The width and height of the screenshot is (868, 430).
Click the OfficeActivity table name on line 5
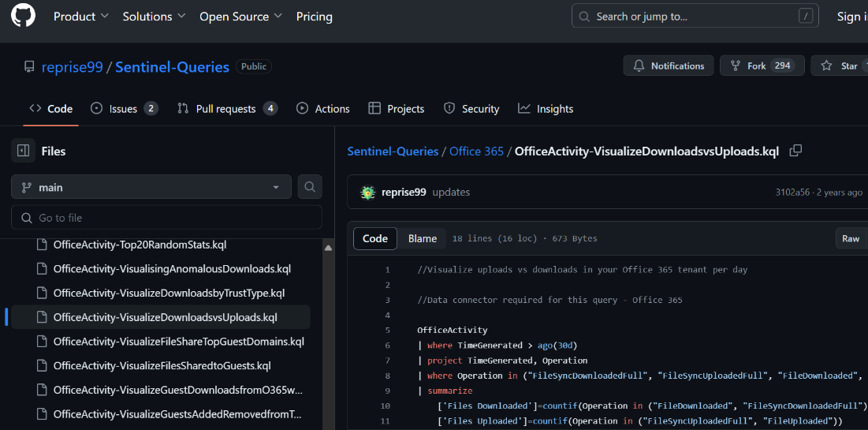tap(453, 331)
